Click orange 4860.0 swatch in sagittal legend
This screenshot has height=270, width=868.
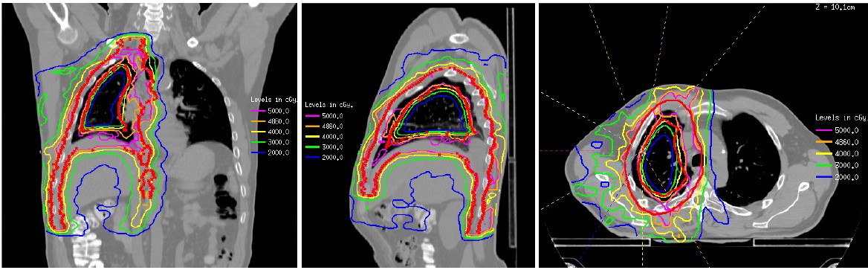[312, 126]
